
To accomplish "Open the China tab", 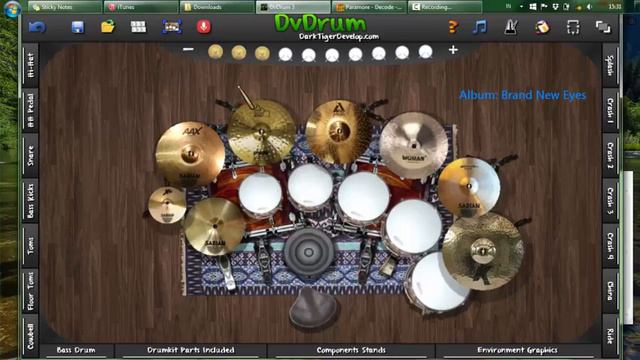I will tap(611, 291).
